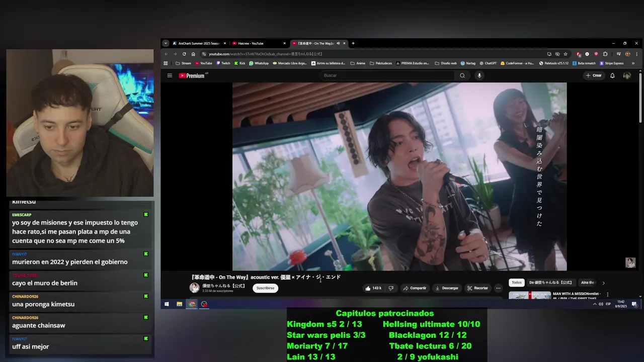
Task: Click the install/cast screen icon in address bar
Action: pyautogui.click(x=549, y=54)
